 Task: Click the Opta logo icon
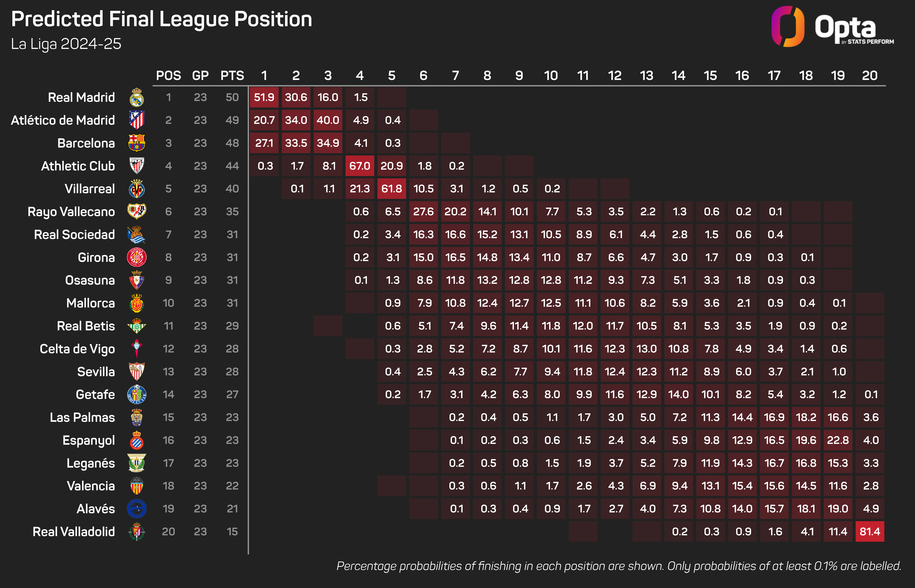point(787,27)
